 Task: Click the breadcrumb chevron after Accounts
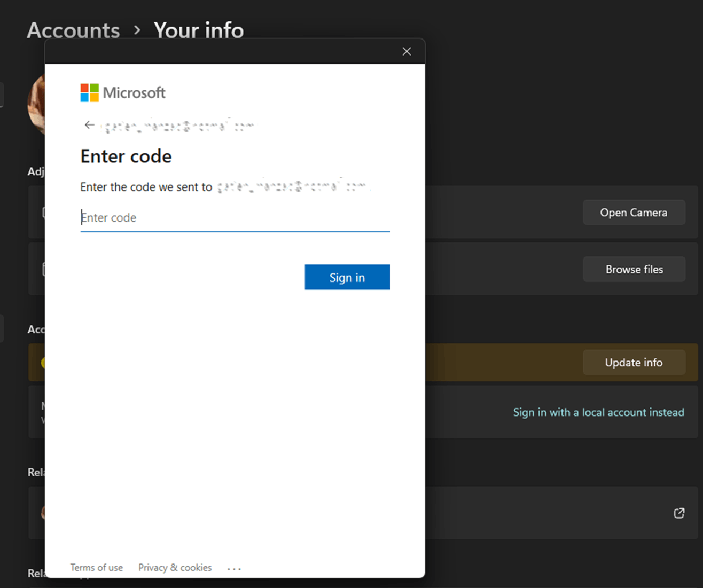pyautogui.click(x=137, y=30)
